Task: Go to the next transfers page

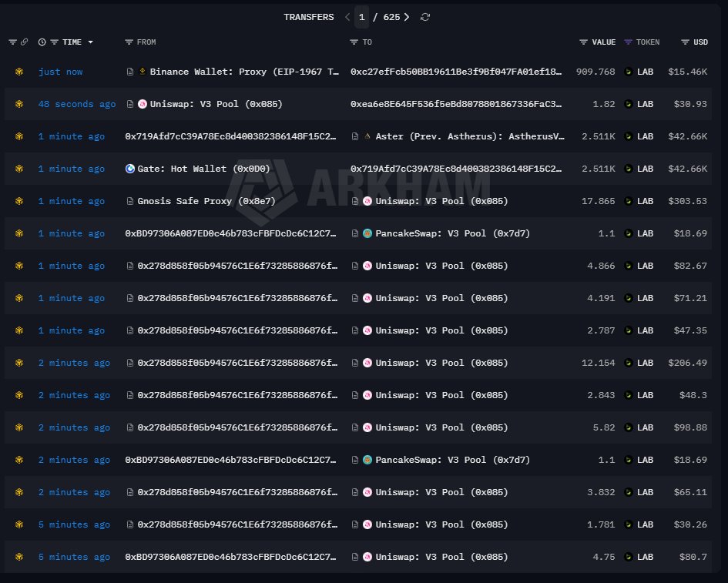Action: point(407,17)
